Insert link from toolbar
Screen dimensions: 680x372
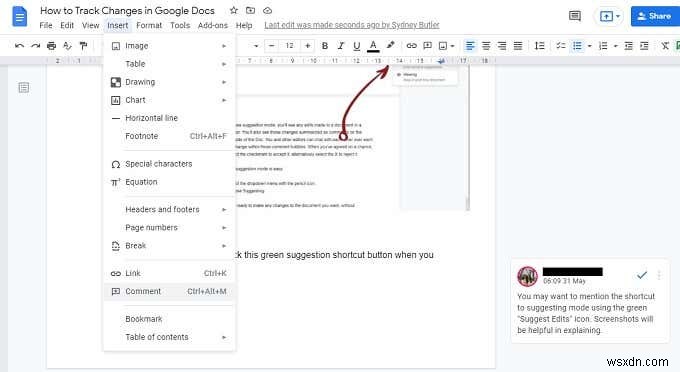411,46
